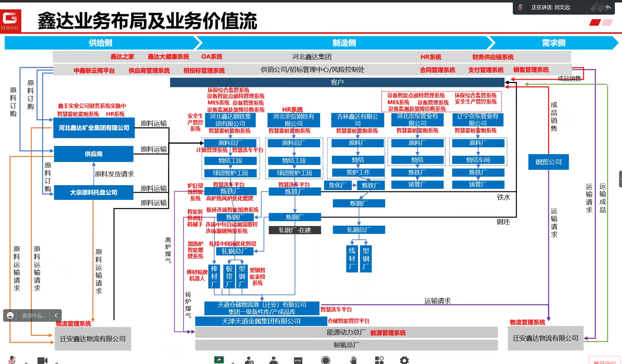Image resolution: width=622 pixels, height=364 pixels.
Task: Click the '能源动力总厂' text
Action: [346, 332]
